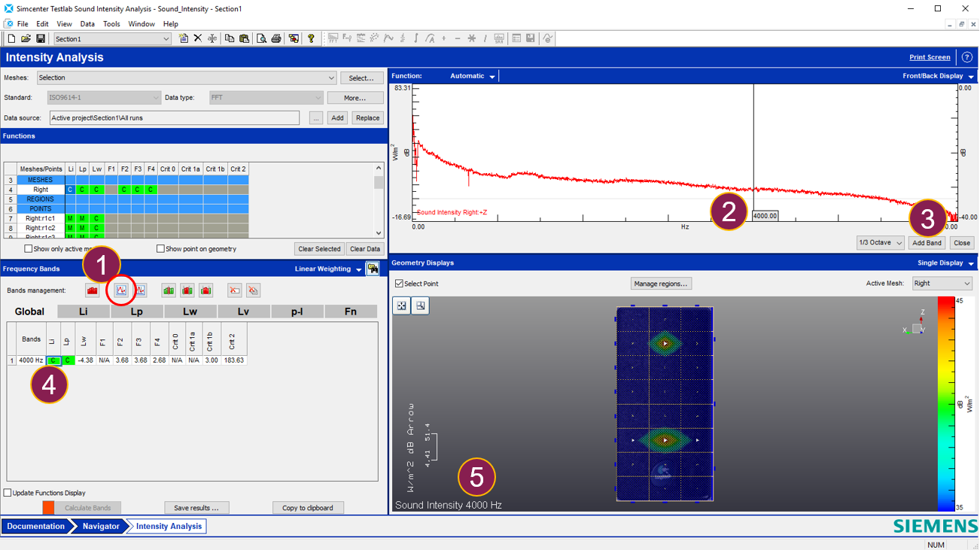Open the Meshes Selection dropdown

coord(187,78)
